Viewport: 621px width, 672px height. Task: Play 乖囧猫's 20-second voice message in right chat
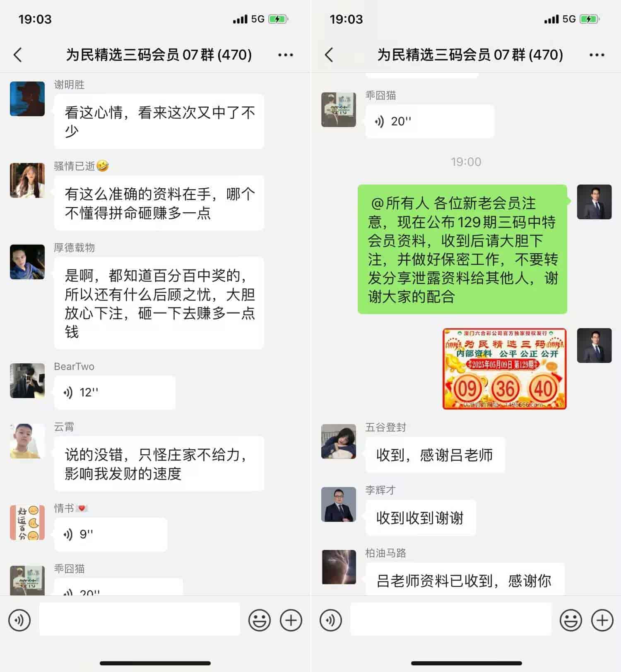pyautogui.click(x=430, y=121)
